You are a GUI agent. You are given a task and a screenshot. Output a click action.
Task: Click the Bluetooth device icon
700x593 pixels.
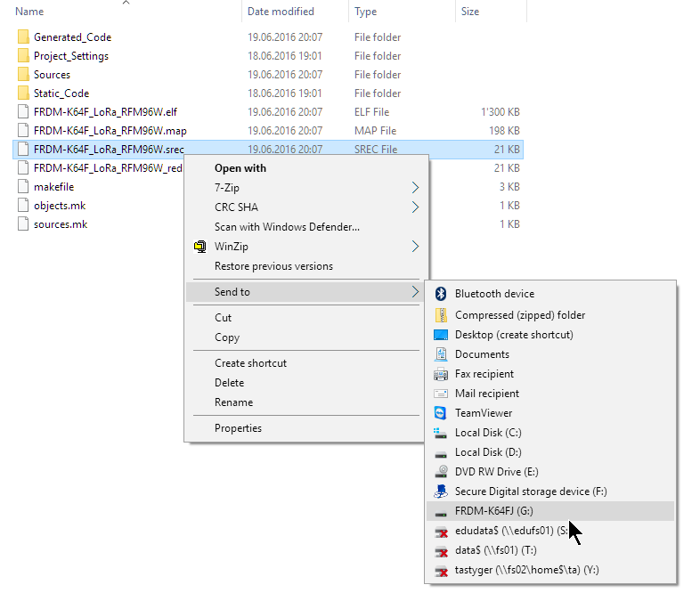click(440, 294)
